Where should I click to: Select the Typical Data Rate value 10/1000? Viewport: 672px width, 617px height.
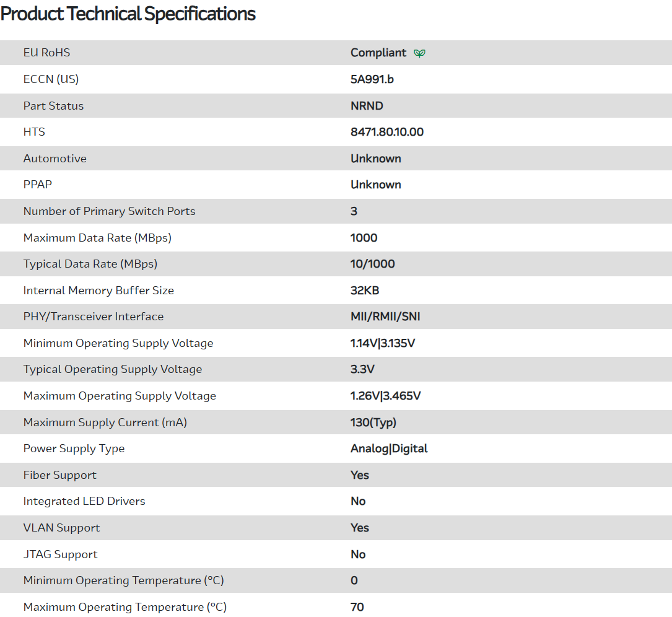[x=372, y=264]
